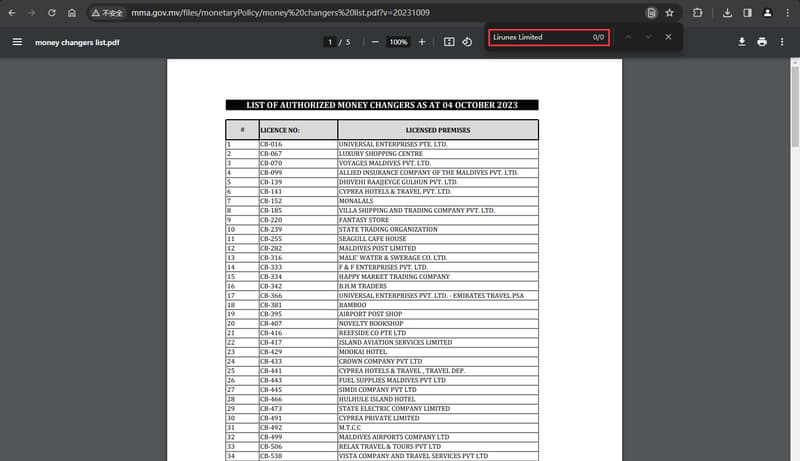Go to previous search result arrow
This screenshot has height=461, width=800.
coord(628,37)
